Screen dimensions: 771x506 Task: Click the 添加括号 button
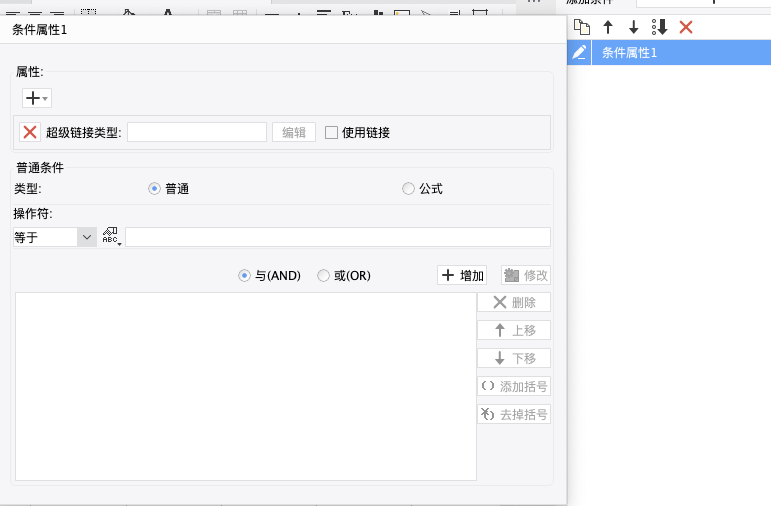pos(514,386)
